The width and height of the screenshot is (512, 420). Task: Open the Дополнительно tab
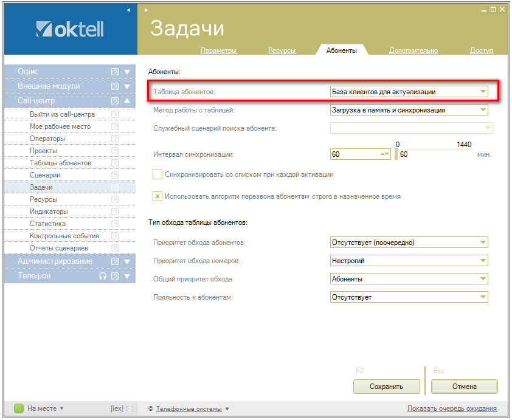click(413, 50)
